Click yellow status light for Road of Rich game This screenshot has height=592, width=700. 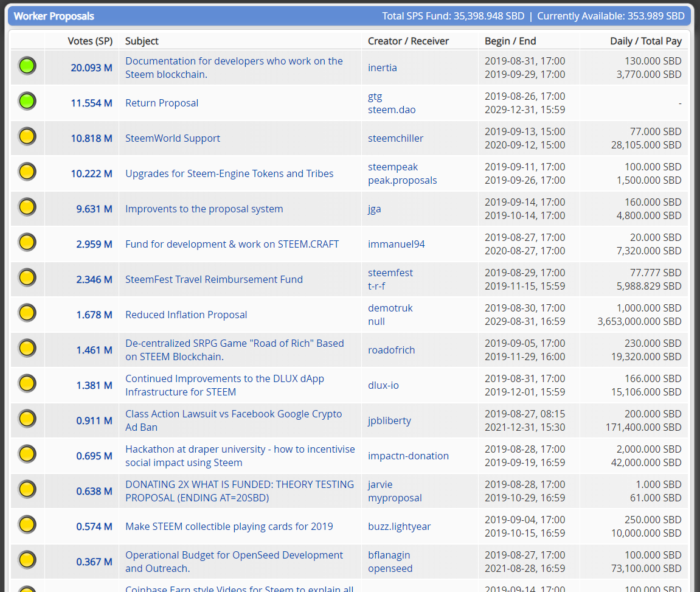(27, 348)
